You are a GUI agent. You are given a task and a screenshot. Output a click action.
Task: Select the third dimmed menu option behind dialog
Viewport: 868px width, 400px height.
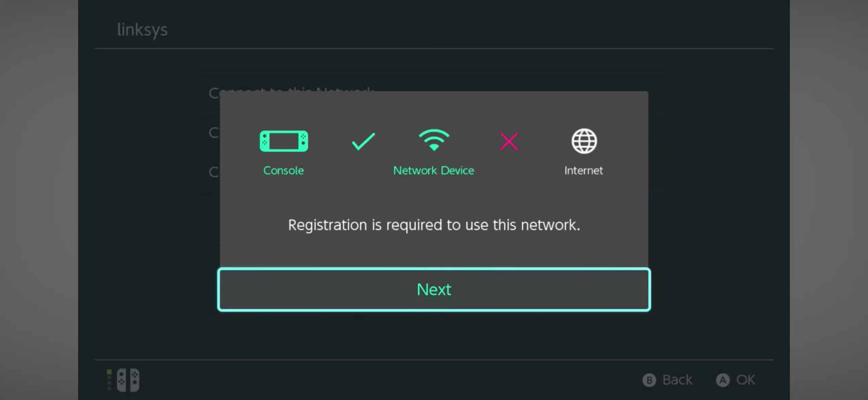pos(214,172)
